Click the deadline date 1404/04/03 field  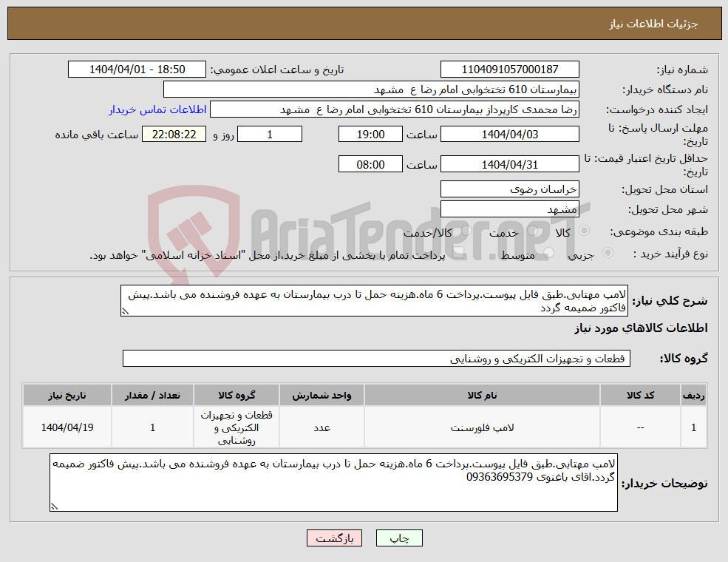click(x=510, y=135)
